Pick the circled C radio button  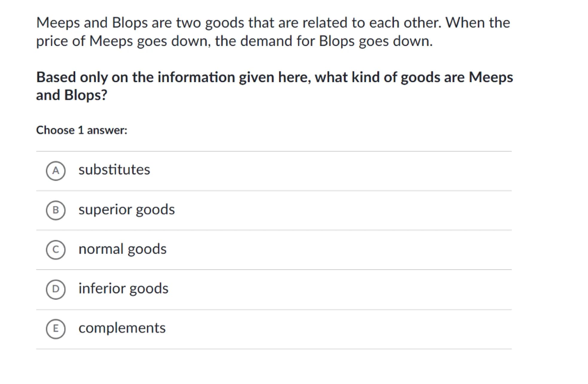(56, 250)
